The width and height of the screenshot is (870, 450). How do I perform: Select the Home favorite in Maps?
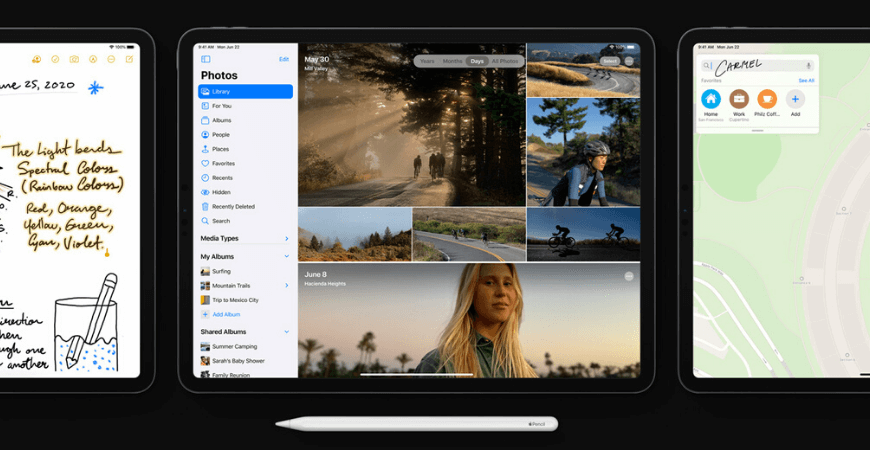[711, 99]
